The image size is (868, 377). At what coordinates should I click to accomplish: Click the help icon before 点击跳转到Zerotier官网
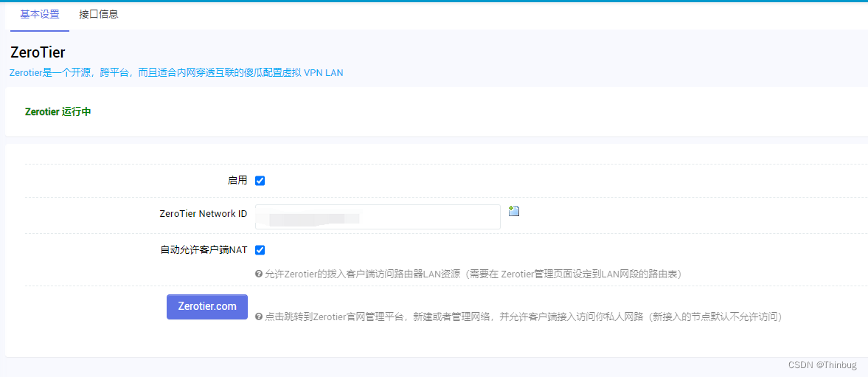(259, 317)
